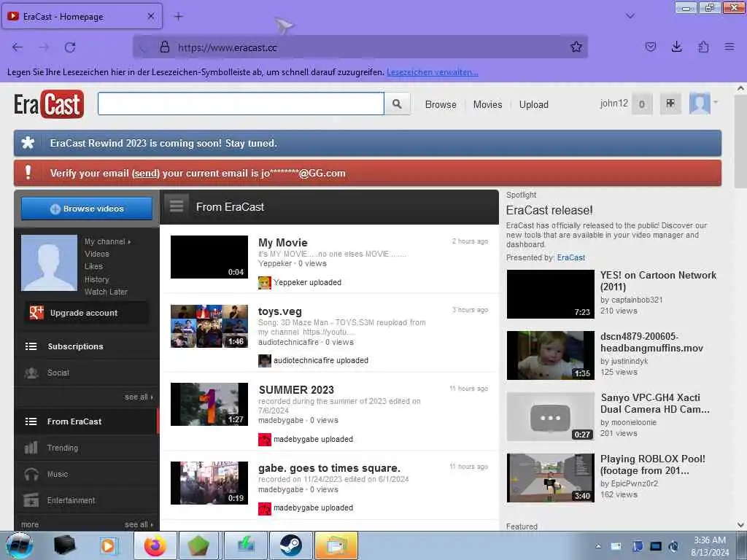Click the Subscriptions list icon
747x560 pixels.
point(31,346)
